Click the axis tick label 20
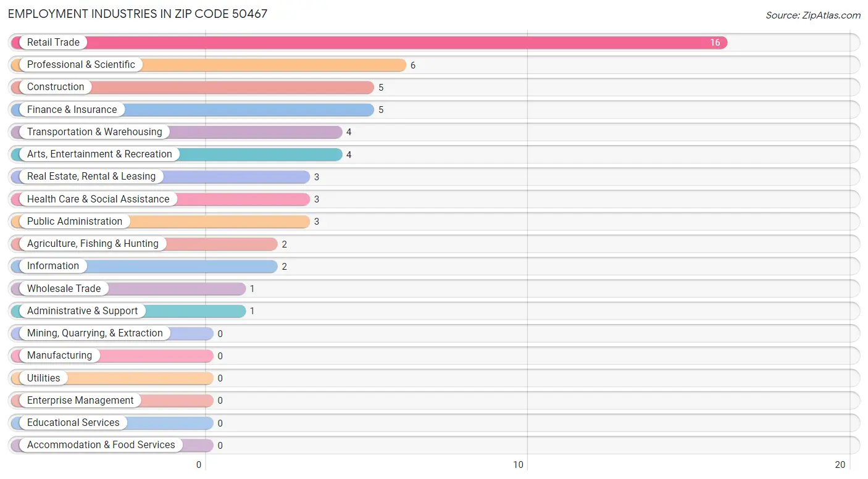 (x=840, y=465)
